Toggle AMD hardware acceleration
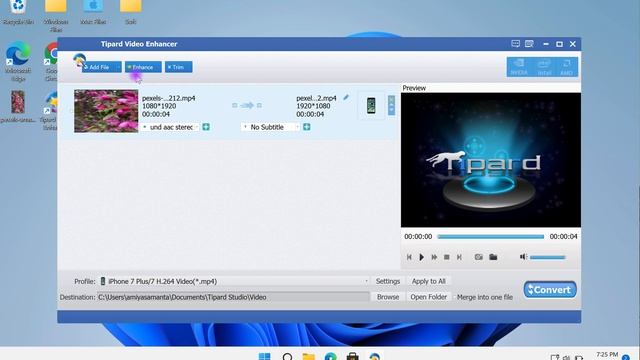This screenshot has height=360, width=640. [x=567, y=67]
